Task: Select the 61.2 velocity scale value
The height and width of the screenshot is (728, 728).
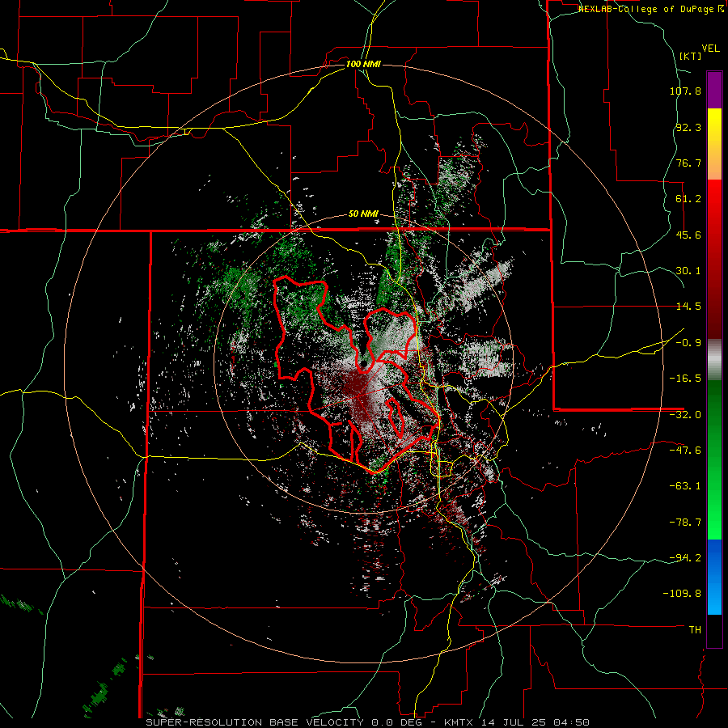Action: [x=688, y=199]
